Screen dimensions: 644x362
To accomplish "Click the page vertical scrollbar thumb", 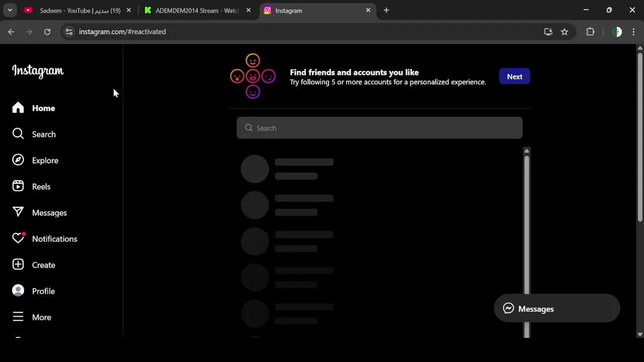I will click(640, 136).
